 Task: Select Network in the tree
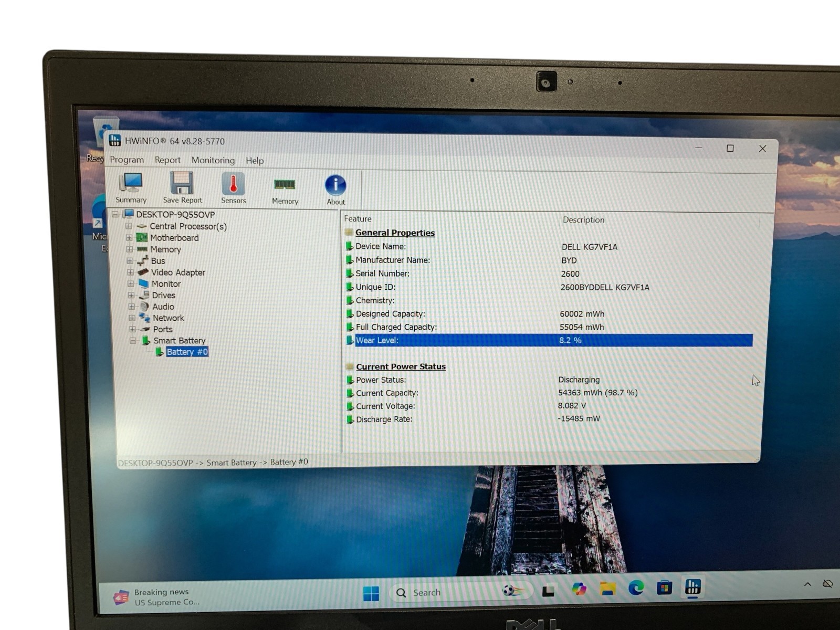point(169,318)
